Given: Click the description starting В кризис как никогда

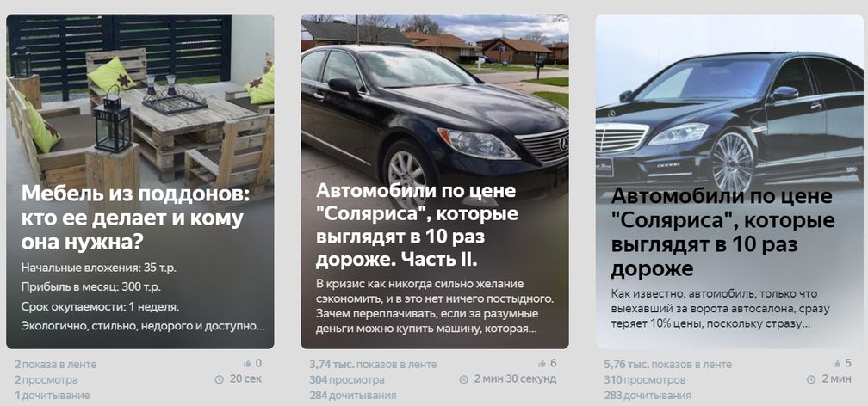Looking at the screenshot, I should tap(435, 307).
